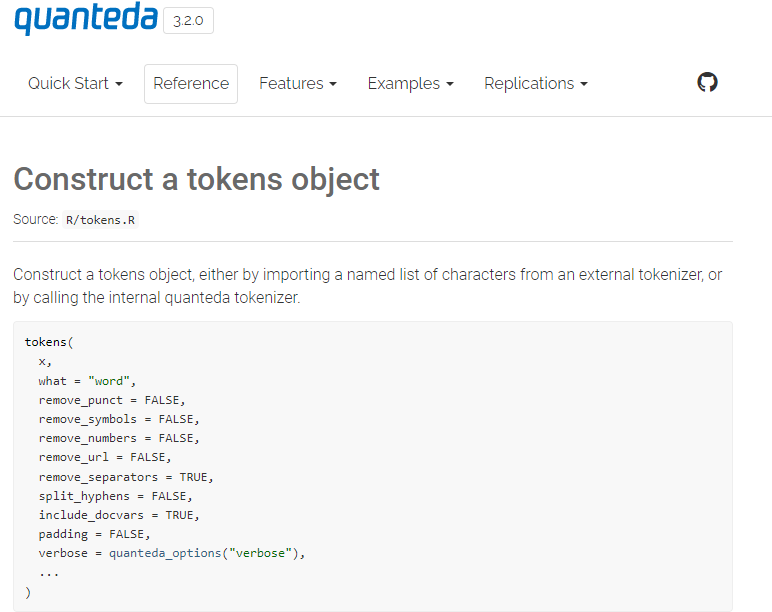Click the include_docvars = TRUE argument
Screen dimensions: 772x612
pyautogui.click(x=119, y=515)
